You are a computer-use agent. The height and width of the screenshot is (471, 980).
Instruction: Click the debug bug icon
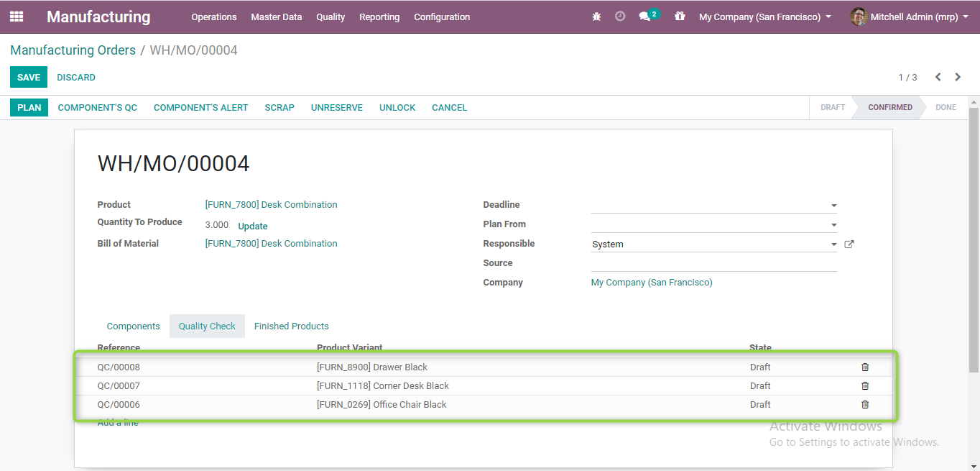(596, 17)
